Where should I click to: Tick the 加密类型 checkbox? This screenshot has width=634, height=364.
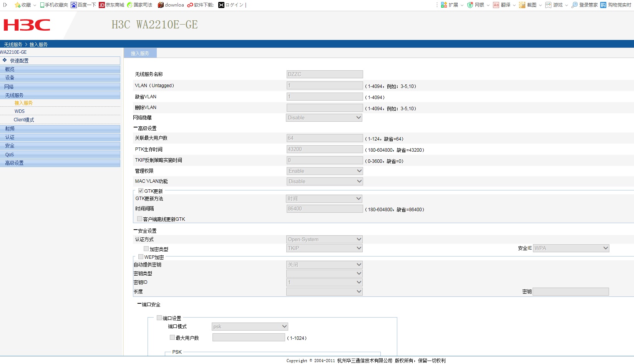146,249
